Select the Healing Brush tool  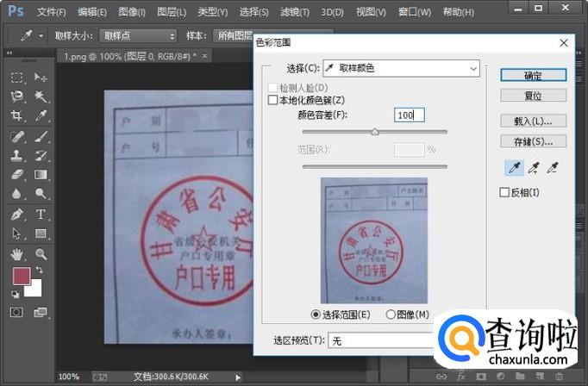coord(16,137)
